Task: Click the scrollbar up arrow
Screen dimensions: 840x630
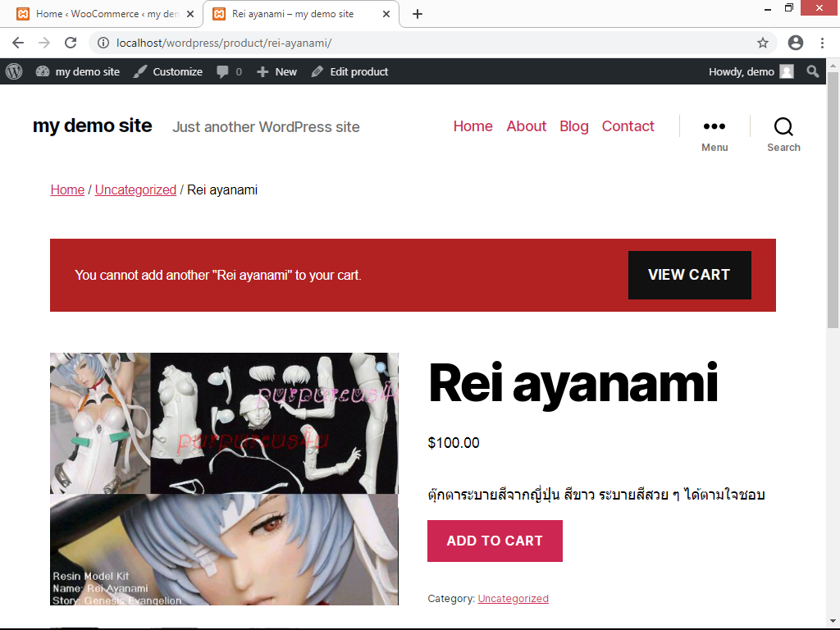Action: tap(833, 66)
